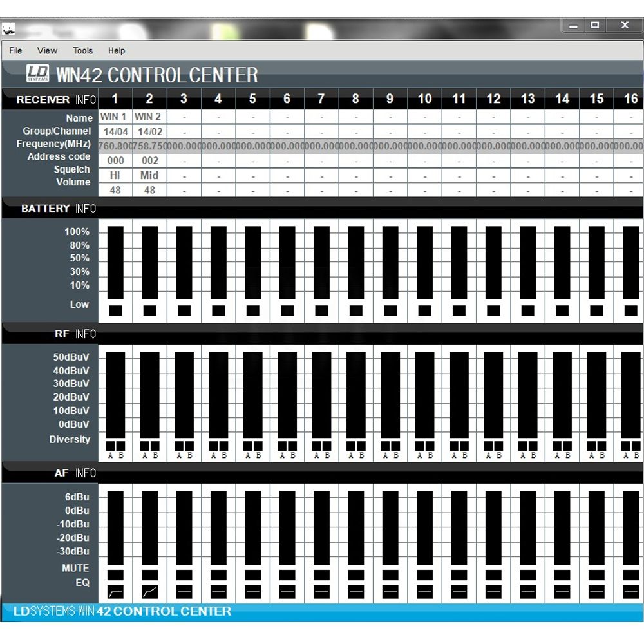Click the flat EQ icon for receiver 3
The height and width of the screenshot is (644, 644).
click(184, 591)
